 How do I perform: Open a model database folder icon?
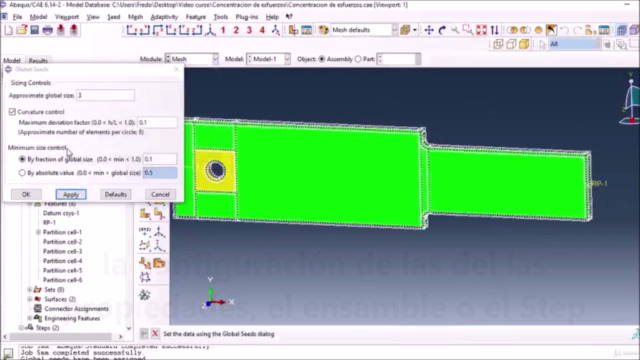(x=22, y=30)
